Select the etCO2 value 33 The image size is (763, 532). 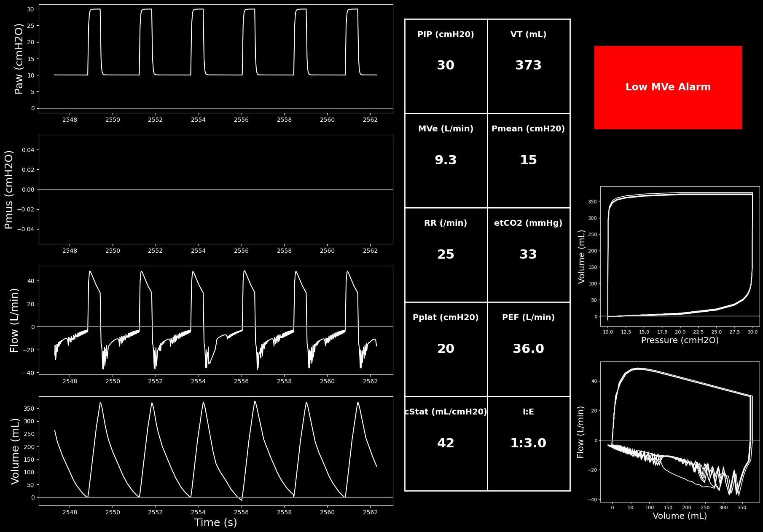coord(528,254)
